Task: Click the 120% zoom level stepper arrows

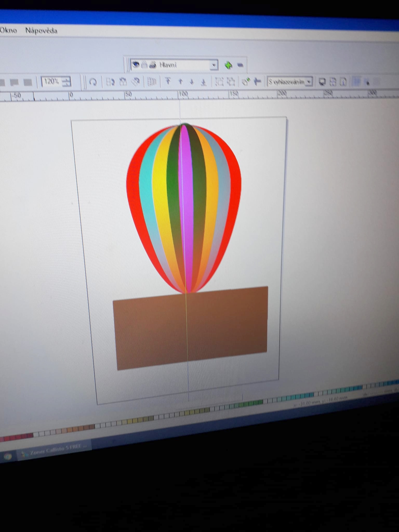Action: [66, 82]
